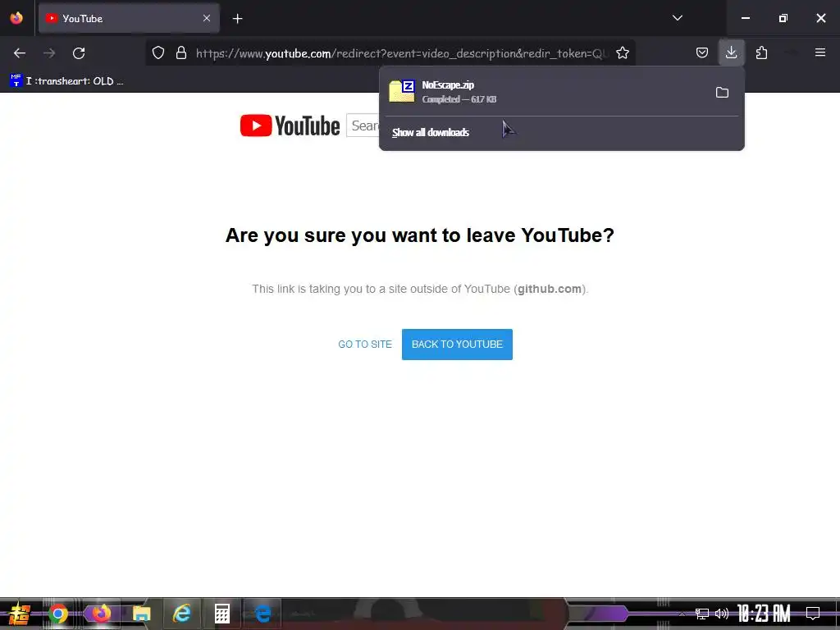Open tracking protection shield icon
This screenshot has width=840, height=630.
tap(158, 52)
